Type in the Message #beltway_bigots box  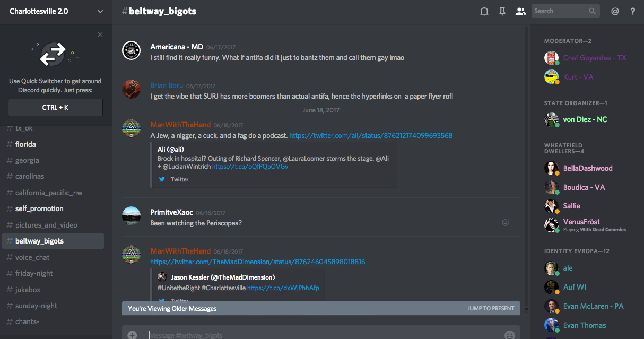[318, 335]
